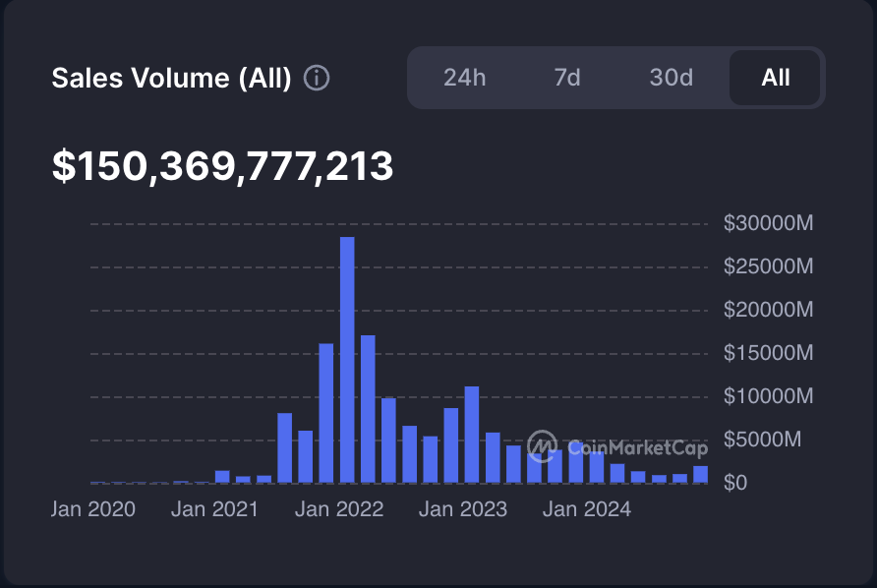Click the CoinMarketCap watermark logo icon
Viewport: 877px width, 588px height.
pyautogui.click(x=543, y=446)
